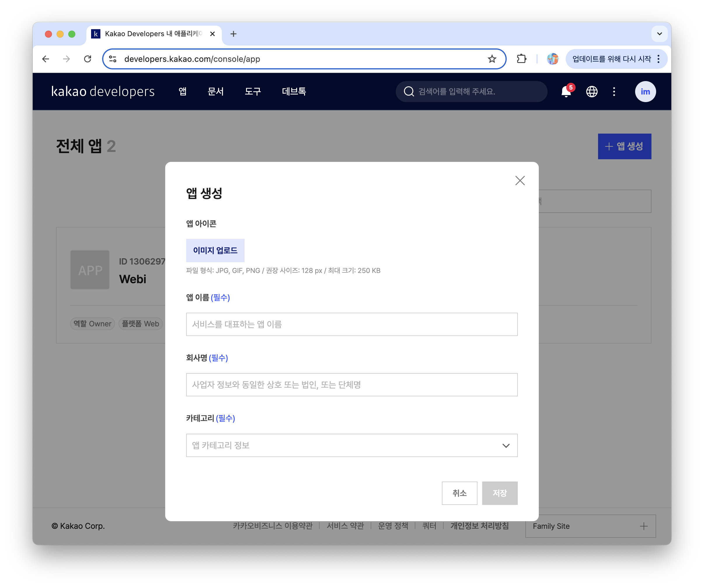Image resolution: width=704 pixels, height=588 pixels.
Task: Expand the Family Site plus menu
Action: 643,526
